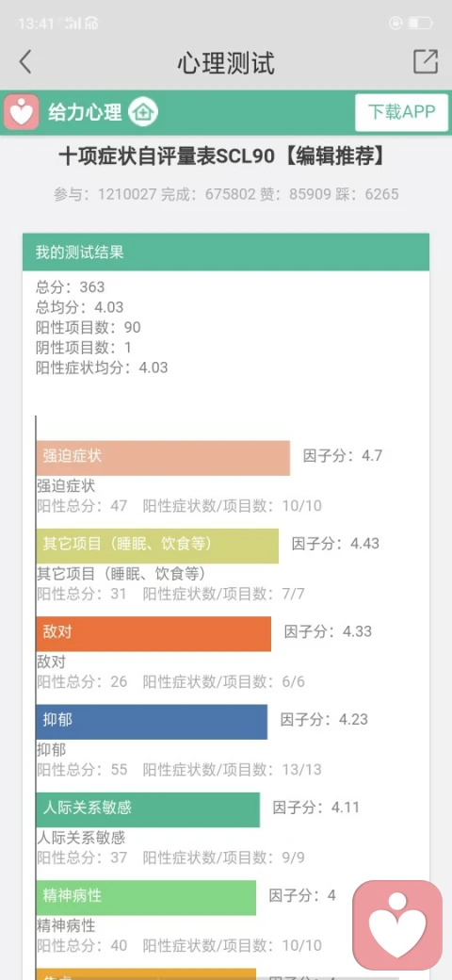Select the 抑郁 blue bar

tap(152, 722)
